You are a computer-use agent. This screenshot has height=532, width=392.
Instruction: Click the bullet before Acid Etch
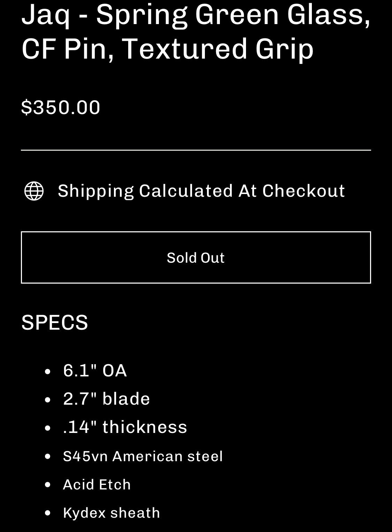pyautogui.click(x=48, y=485)
